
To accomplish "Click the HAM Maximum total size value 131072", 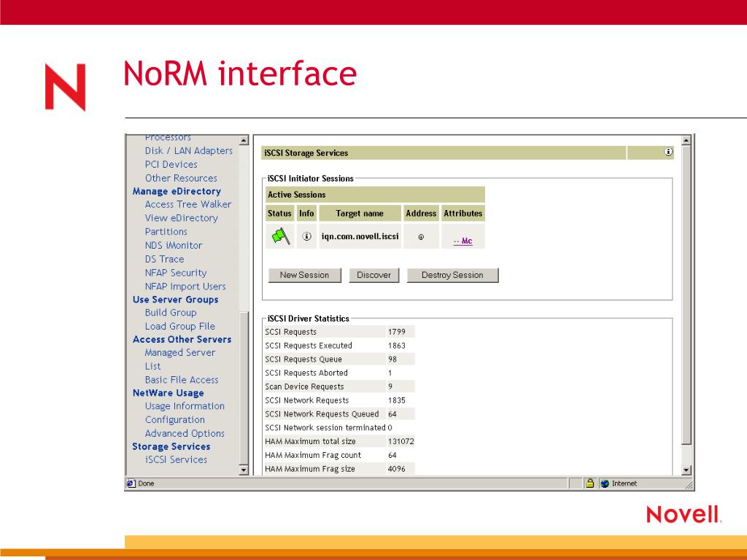I will [401, 441].
